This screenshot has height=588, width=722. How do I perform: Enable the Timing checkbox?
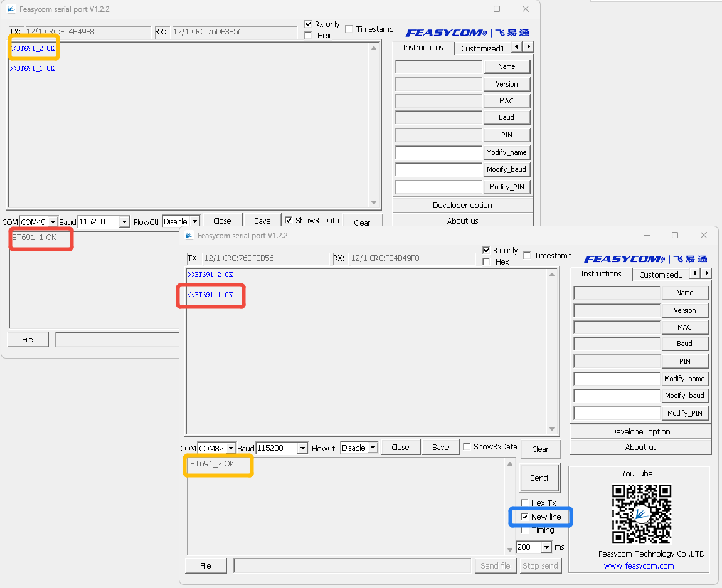pyautogui.click(x=525, y=530)
